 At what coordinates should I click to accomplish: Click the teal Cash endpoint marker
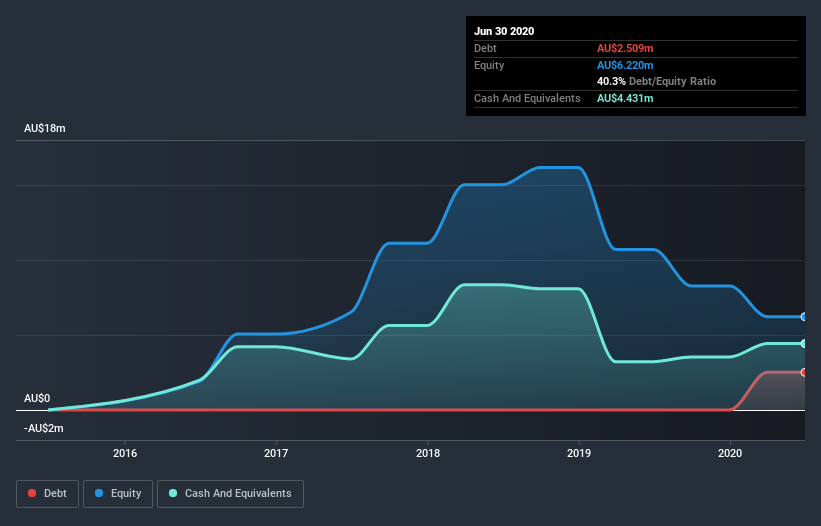804,344
